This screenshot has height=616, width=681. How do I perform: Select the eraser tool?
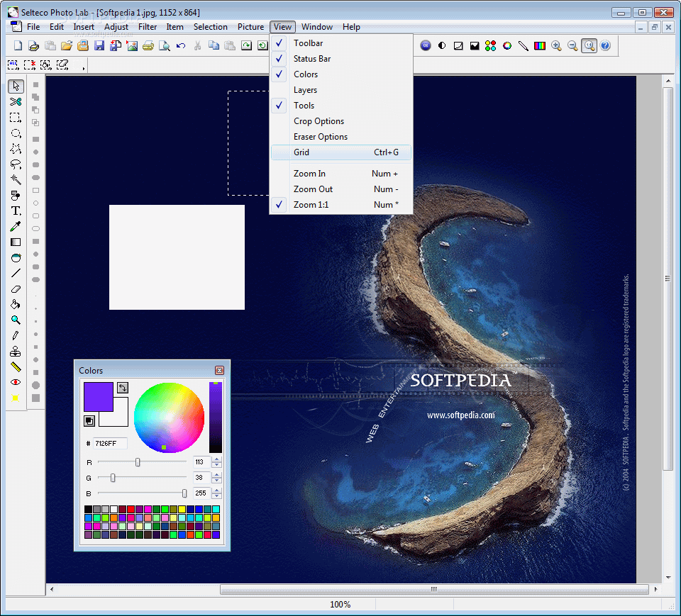16,289
